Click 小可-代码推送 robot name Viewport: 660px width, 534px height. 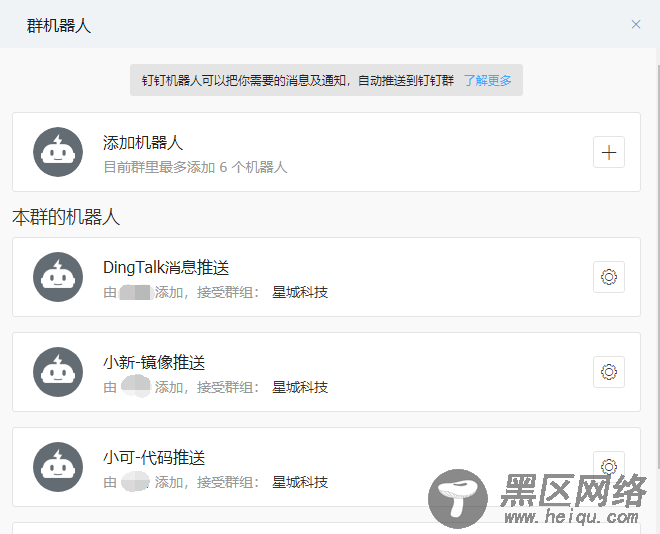tap(154, 458)
